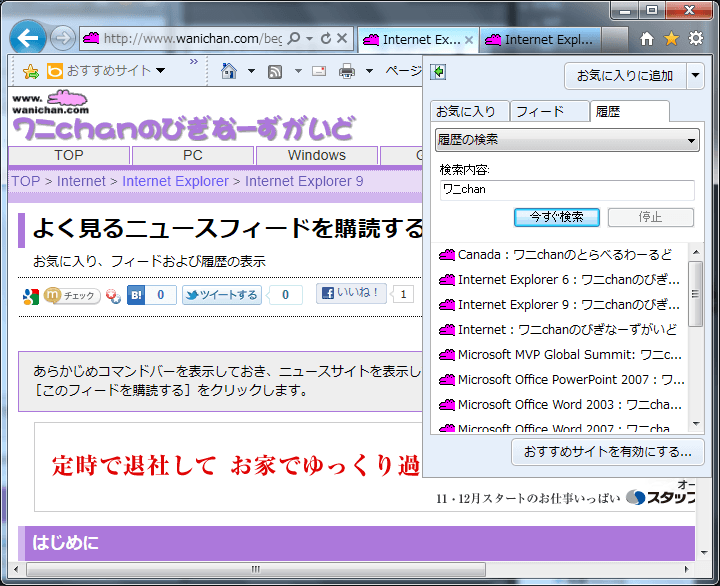Refresh the page with reload icon
The image size is (720, 586).
pos(326,38)
